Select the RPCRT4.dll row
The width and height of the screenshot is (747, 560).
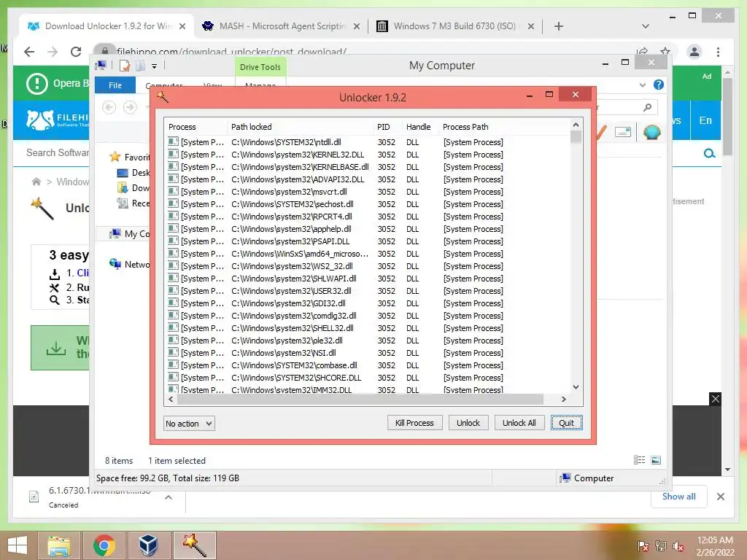click(x=367, y=216)
